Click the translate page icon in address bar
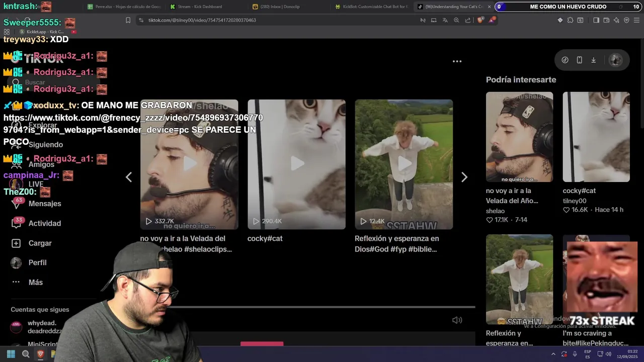644x362 pixels. click(x=445, y=20)
